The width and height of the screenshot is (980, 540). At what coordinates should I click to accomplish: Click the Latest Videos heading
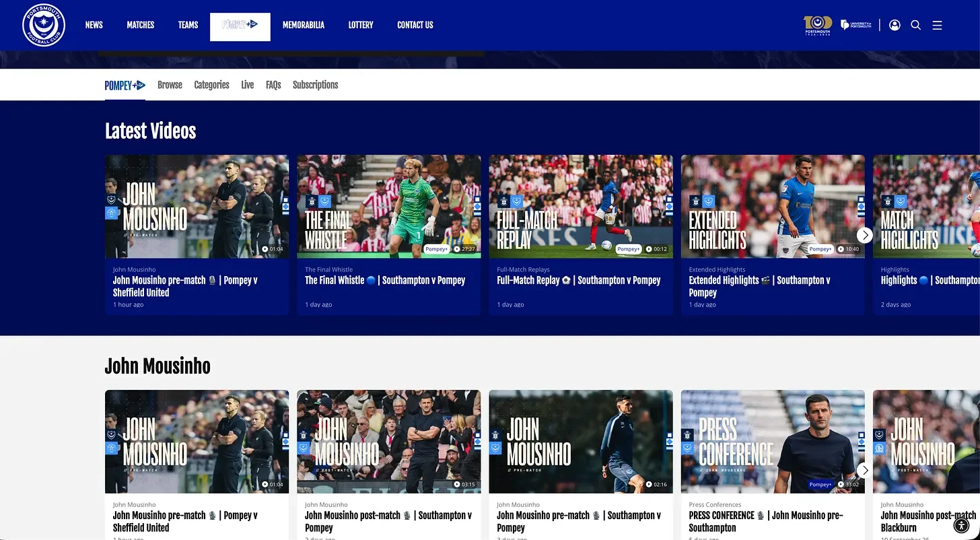click(x=150, y=131)
